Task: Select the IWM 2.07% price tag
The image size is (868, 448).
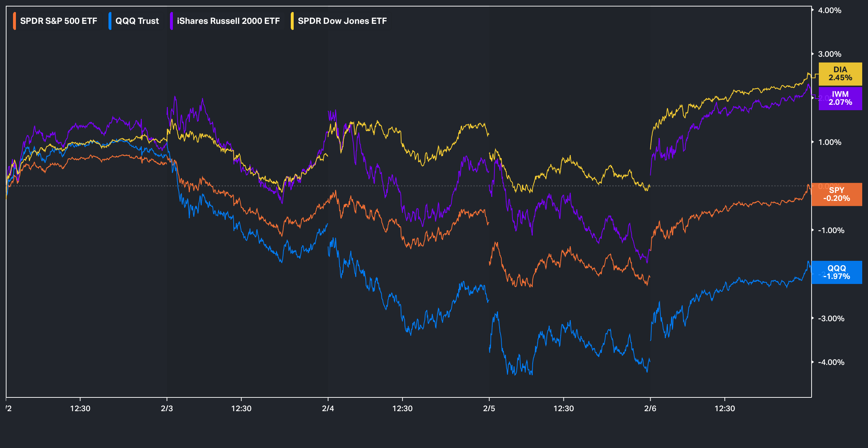Action: coord(840,98)
